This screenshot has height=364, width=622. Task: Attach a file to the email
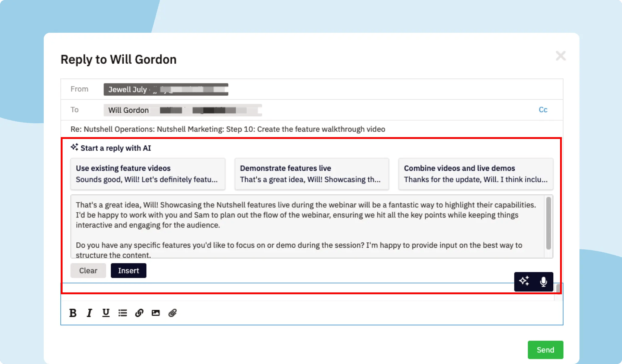point(173,313)
